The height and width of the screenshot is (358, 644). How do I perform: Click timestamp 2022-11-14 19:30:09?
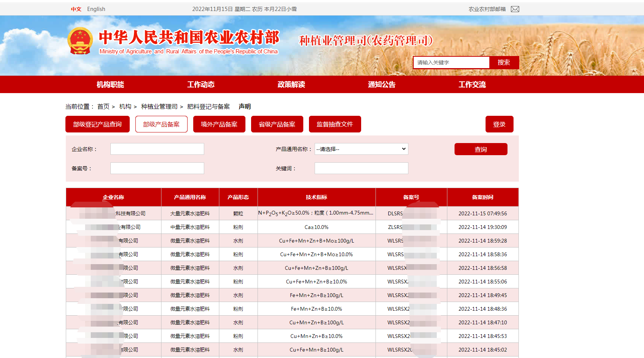point(483,227)
